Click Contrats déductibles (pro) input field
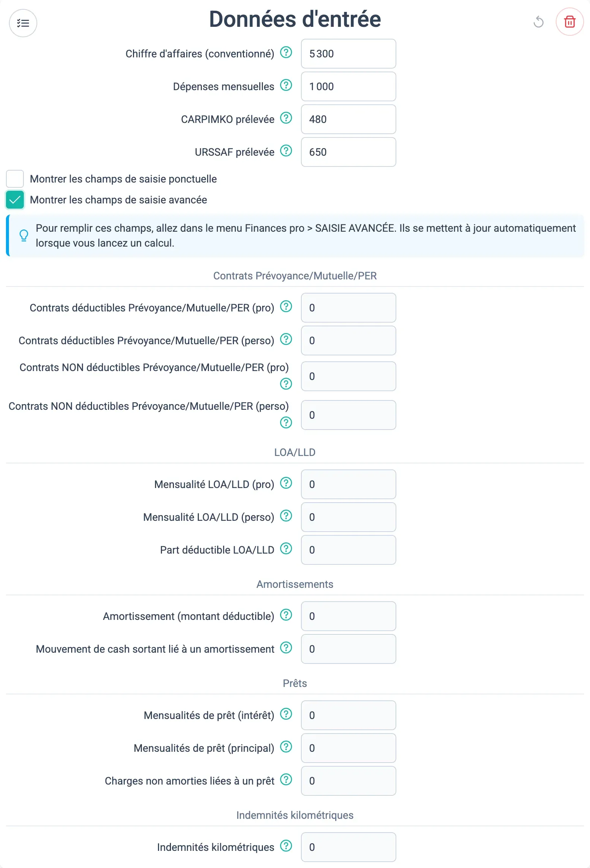Image resolution: width=590 pixels, height=868 pixels. [x=348, y=308]
